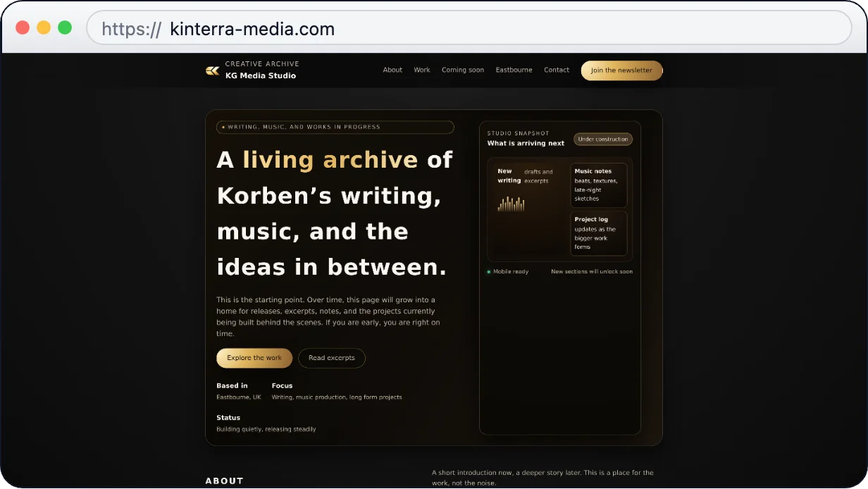The width and height of the screenshot is (868, 489).
Task: Open the About navigation item
Action: pyautogui.click(x=392, y=70)
